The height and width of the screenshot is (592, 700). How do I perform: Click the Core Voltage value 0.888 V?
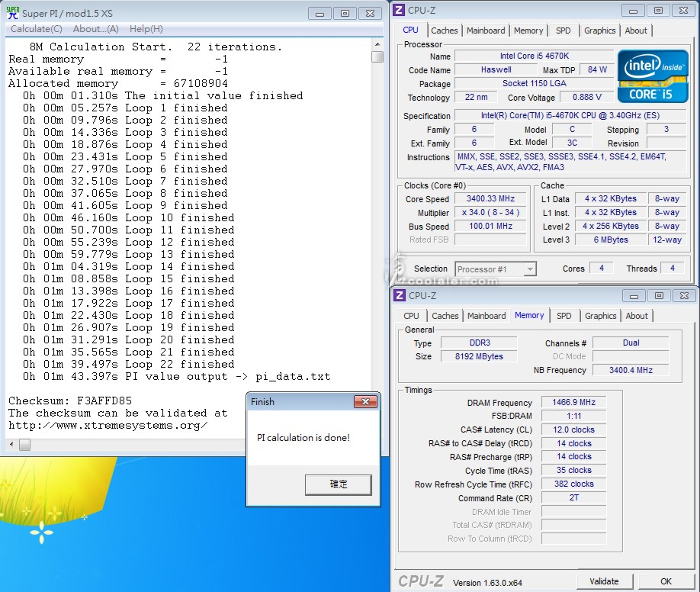pyautogui.click(x=587, y=97)
